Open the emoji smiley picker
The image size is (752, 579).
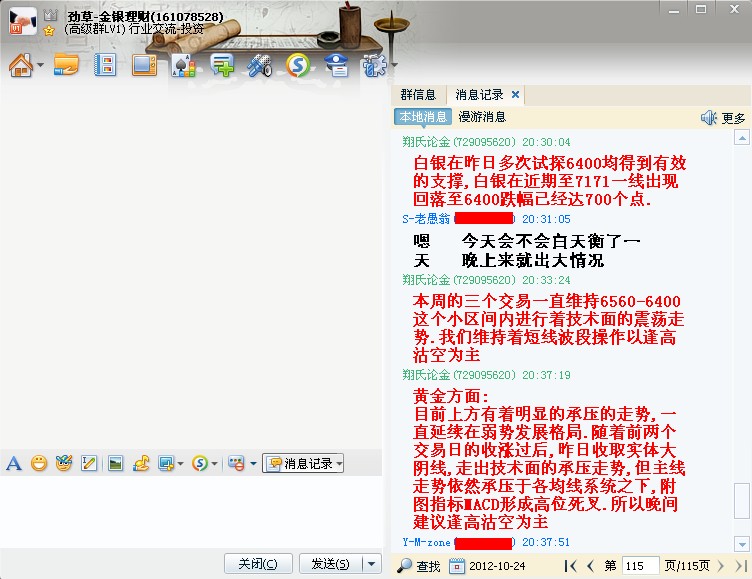click(39, 463)
